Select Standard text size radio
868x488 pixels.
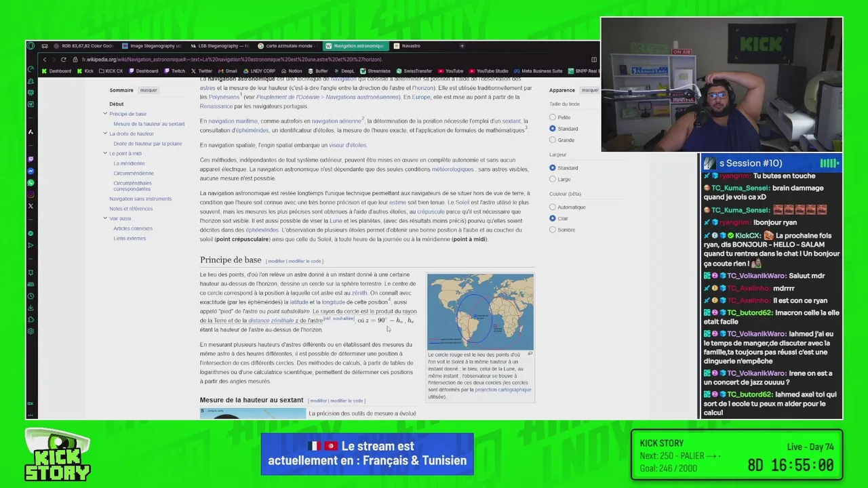pos(553,129)
